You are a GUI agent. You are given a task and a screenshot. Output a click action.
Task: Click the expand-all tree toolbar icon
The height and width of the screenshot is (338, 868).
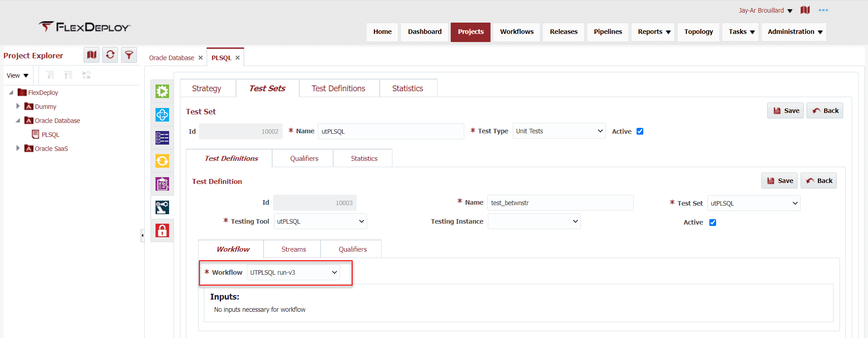coord(51,75)
